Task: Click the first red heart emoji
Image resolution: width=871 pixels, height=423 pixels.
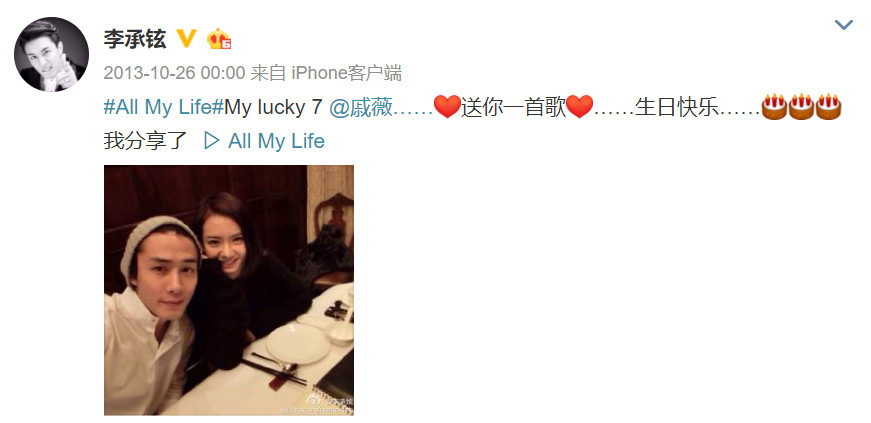Action: pos(447,106)
